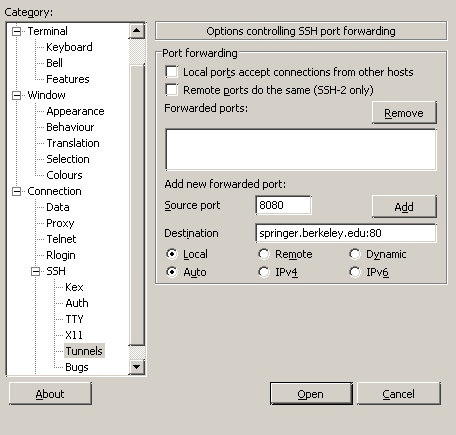Viewport: 456px width, 435px height.
Task: Collapse the Terminal tree node
Action: 16,31
